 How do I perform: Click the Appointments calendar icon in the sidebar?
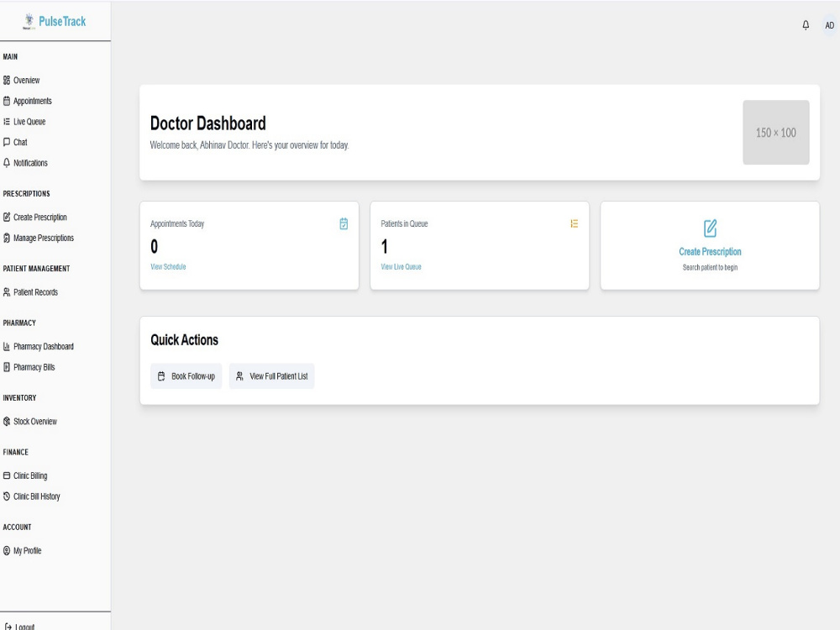click(7, 101)
